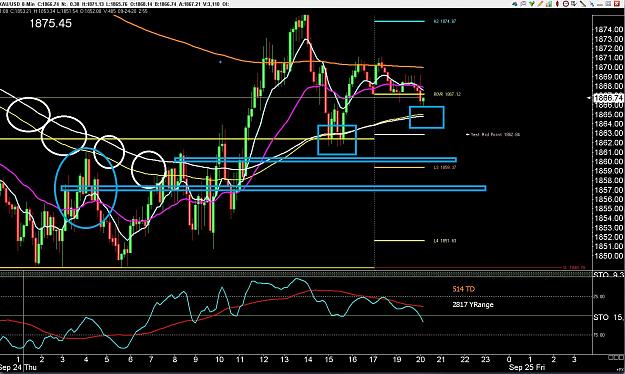Open the monitor dropdown arrow icon
The width and height of the screenshot is (625, 374).
(574, 4)
